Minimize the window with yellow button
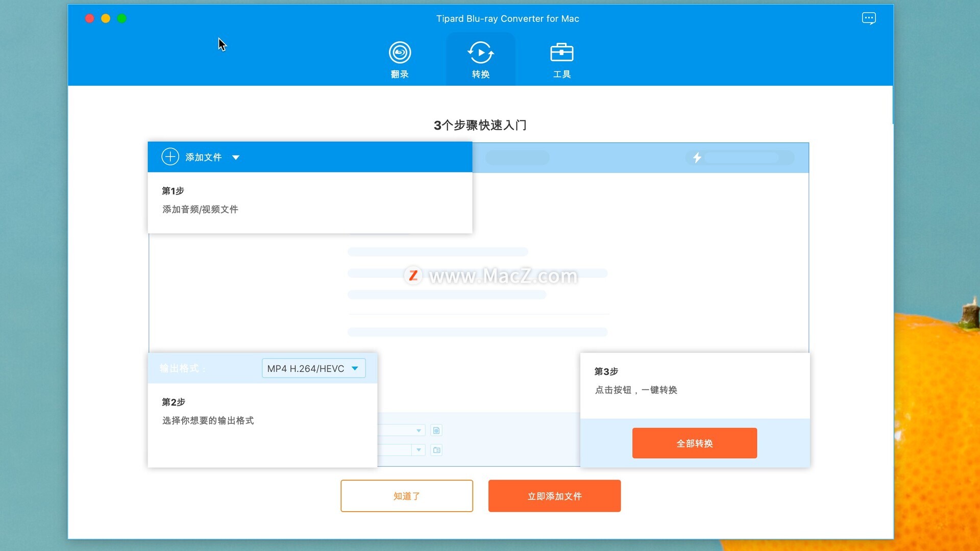Image resolution: width=980 pixels, height=551 pixels. pos(106,19)
